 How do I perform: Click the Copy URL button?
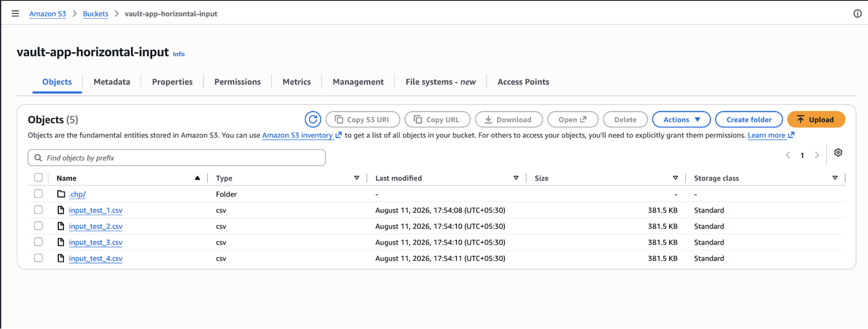[437, 120]
